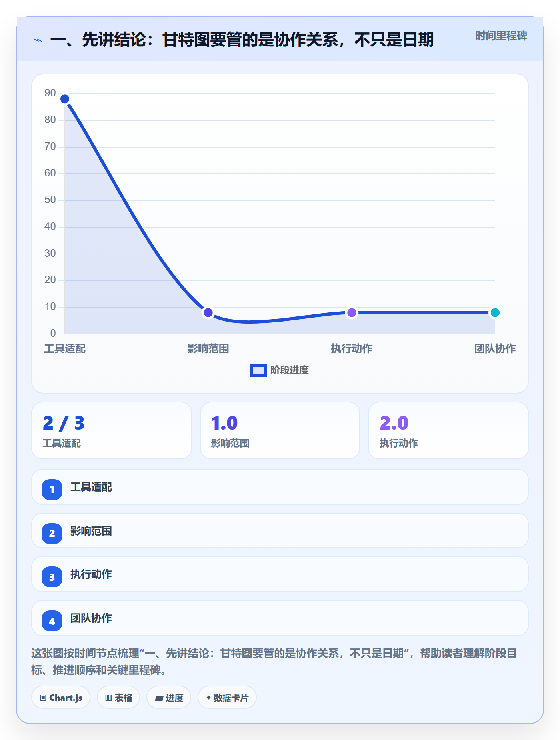The image size is (560, 740).
Task: Click the 进度 tag chip
Action: coord(169,698)
